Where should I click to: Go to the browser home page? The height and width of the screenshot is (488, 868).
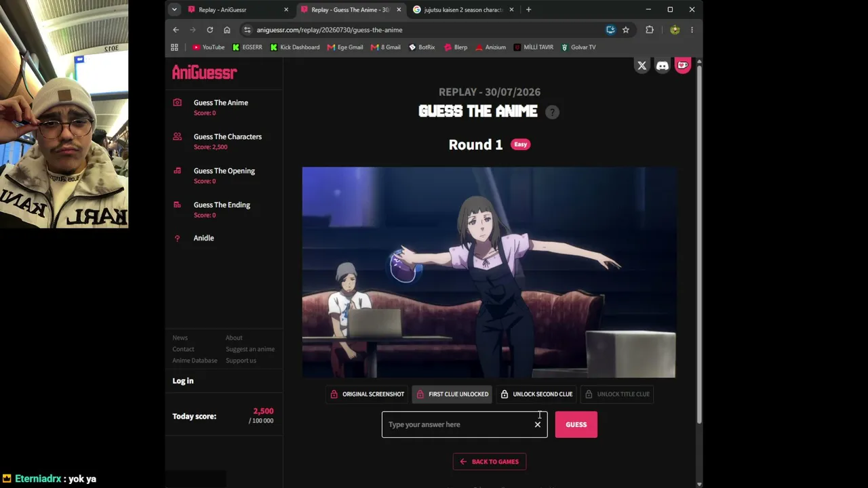click(226, 30)
